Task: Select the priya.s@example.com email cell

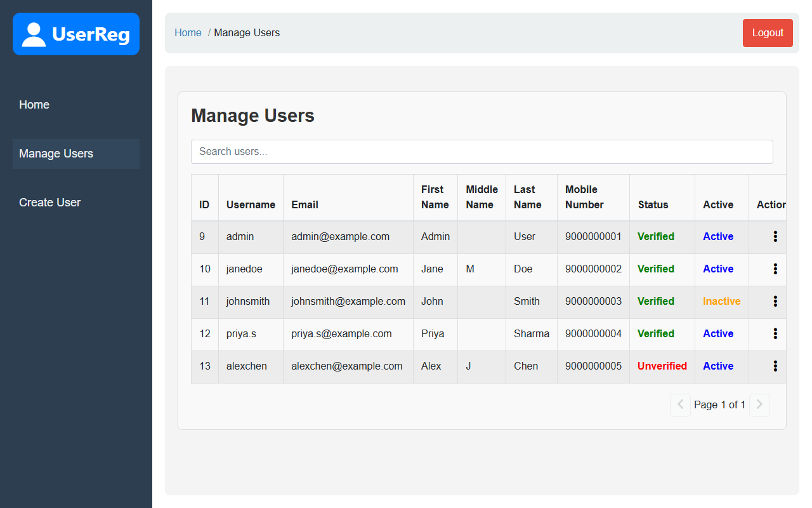Action: click(348, 334)
